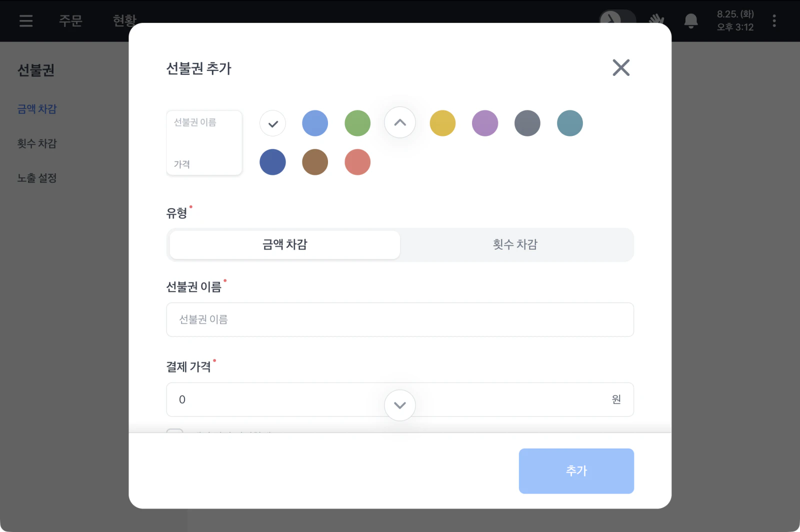Pick the yellow color swatch

coord(442,123)
